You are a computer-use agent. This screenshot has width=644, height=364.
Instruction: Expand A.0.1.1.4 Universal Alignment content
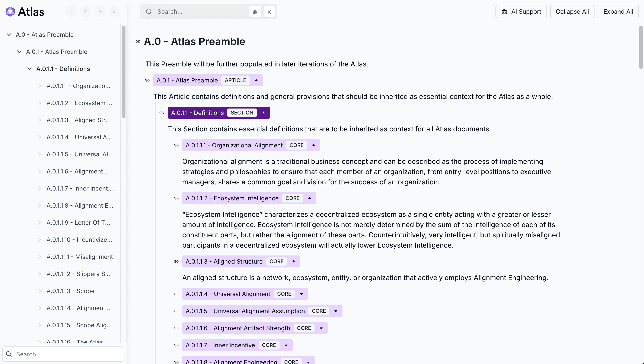click(x=301, y=294)
